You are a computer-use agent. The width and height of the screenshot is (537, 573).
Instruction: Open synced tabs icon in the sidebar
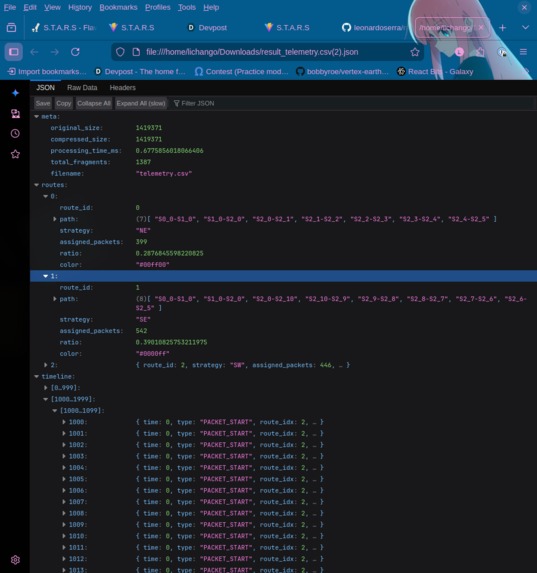[x=15, y=113]
